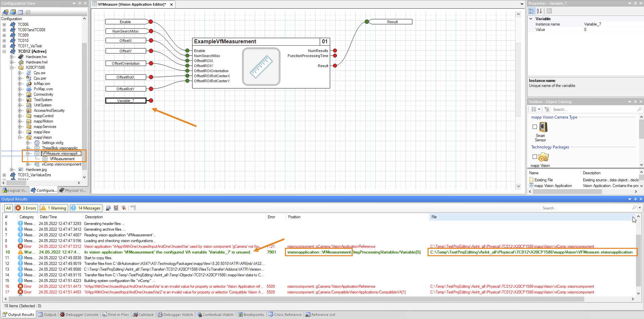This screenshot has width=644, height=319.
Task: Check the Smart Sensor checkbox
Action: [x=535, y=127]
